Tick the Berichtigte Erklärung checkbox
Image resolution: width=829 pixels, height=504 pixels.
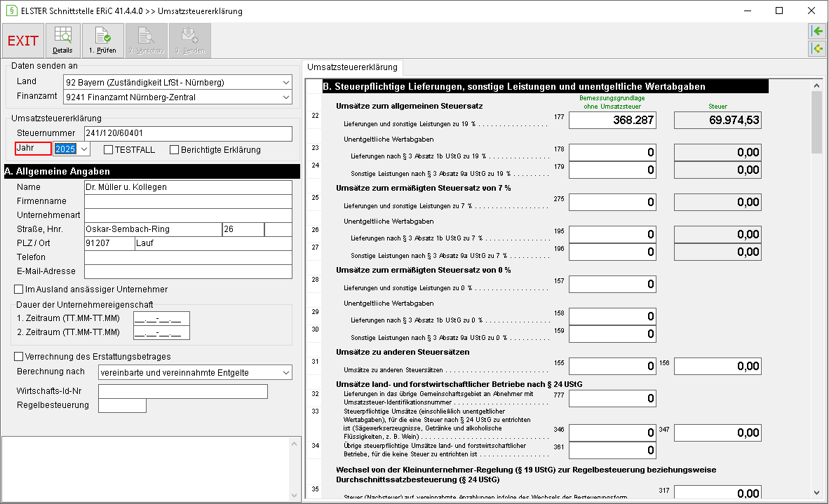(174, 149)
